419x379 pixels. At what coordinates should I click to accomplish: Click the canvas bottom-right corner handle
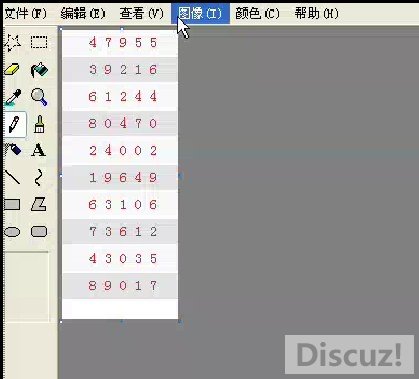[180, 322]
